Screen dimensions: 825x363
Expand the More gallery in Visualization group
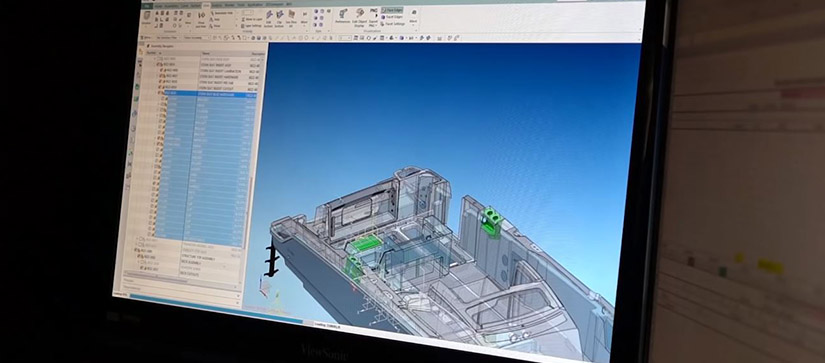(413, 17)
